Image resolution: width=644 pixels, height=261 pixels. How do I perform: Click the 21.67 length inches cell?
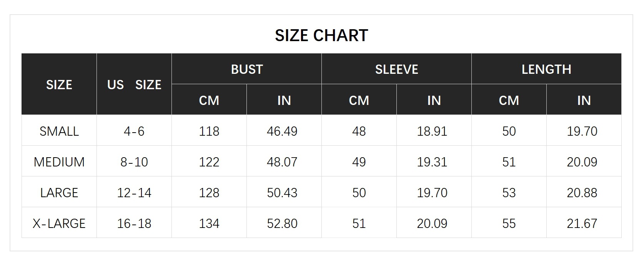(582, 223)
